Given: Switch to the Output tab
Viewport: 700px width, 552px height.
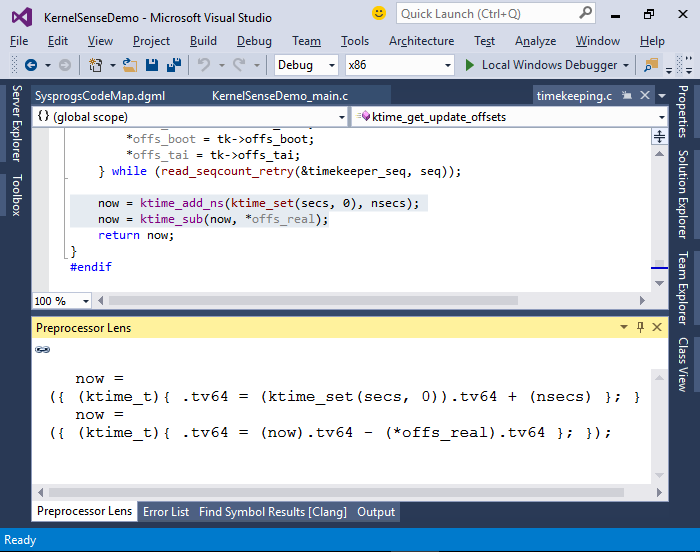Looking at the screenshot, I should 376,512.
